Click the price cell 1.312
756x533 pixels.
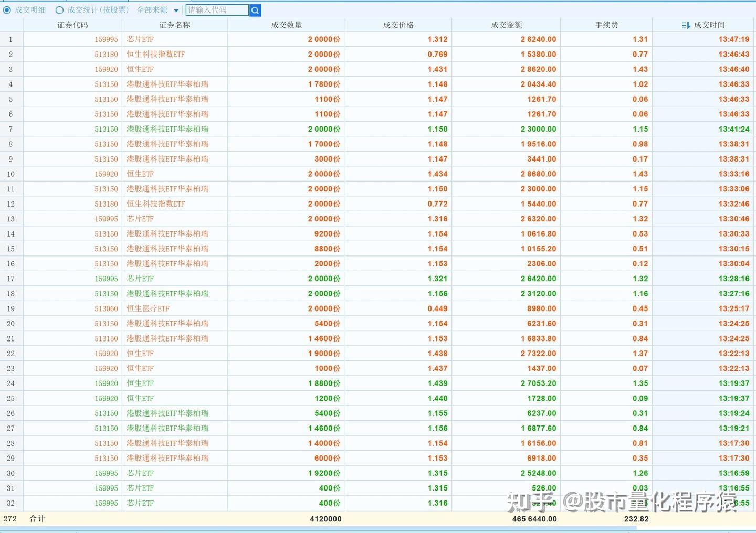coord(437,39)
